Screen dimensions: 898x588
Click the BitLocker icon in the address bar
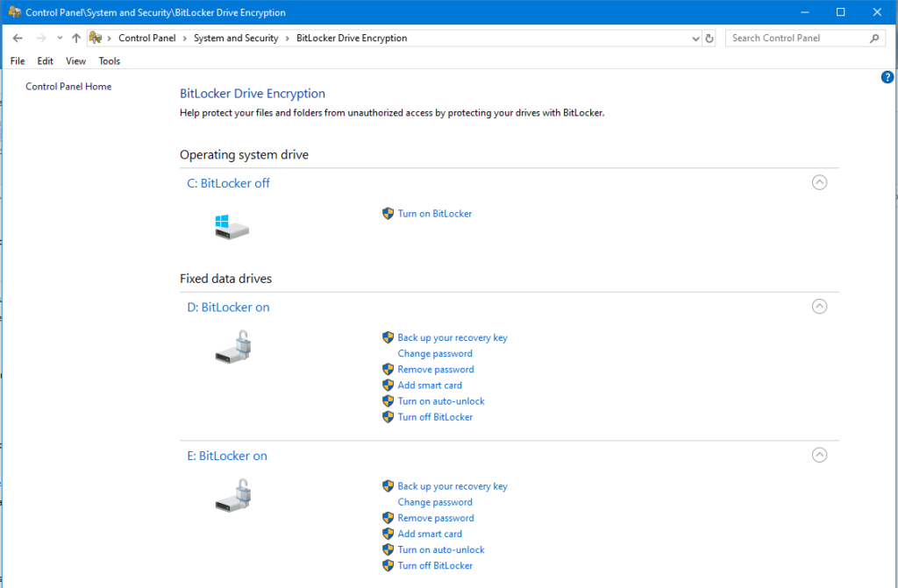point(96,38)
